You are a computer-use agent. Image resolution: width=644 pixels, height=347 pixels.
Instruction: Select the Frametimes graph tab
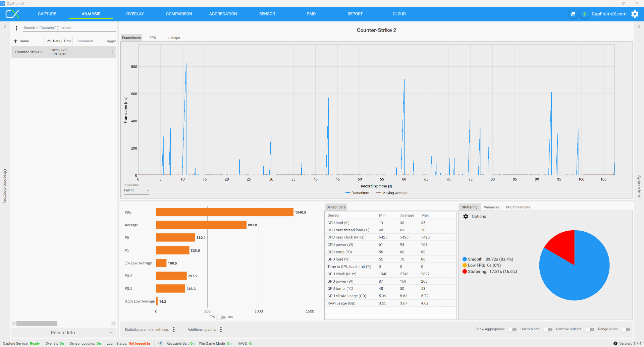[131, 38]
